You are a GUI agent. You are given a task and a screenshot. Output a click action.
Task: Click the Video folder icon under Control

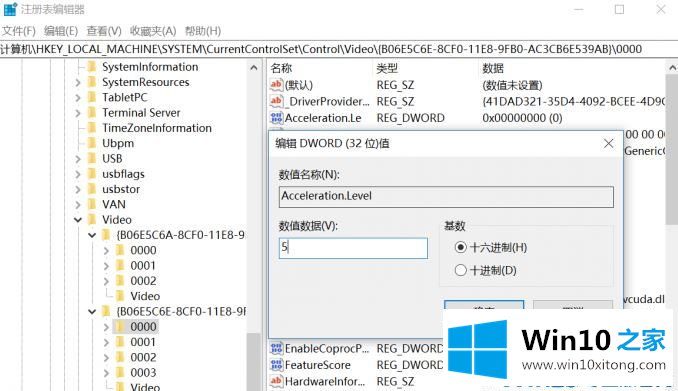tap(92, 219)
